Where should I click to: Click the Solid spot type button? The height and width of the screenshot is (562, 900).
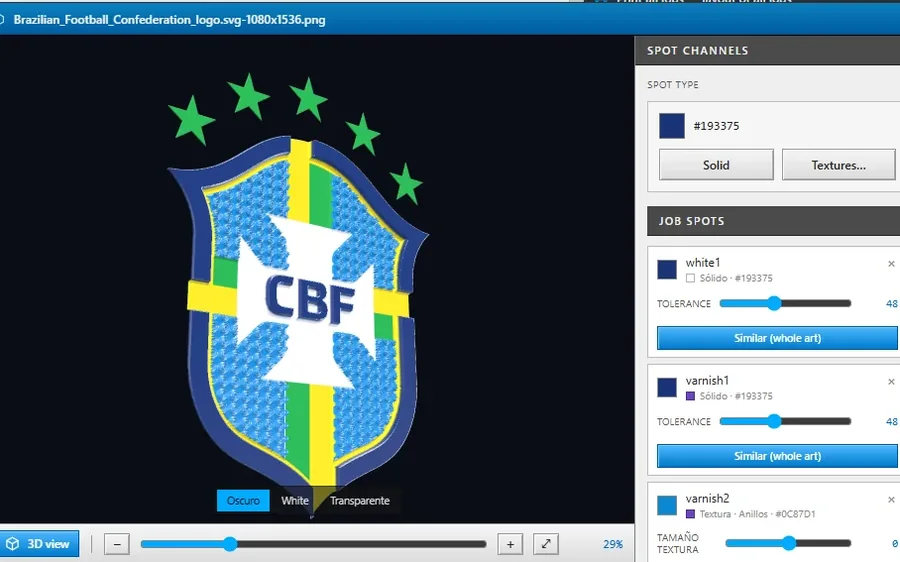[x=716, y=165]
